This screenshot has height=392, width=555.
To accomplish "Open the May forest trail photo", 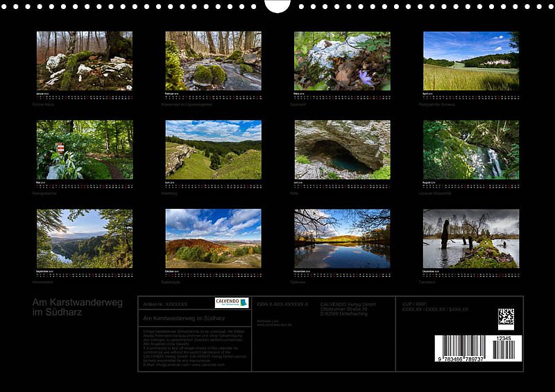I will click(85, 150).
